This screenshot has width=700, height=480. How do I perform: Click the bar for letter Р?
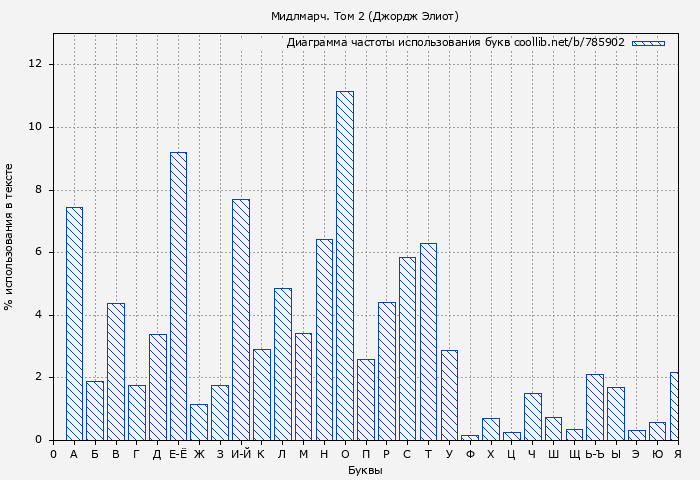click(x=386, y=370)
